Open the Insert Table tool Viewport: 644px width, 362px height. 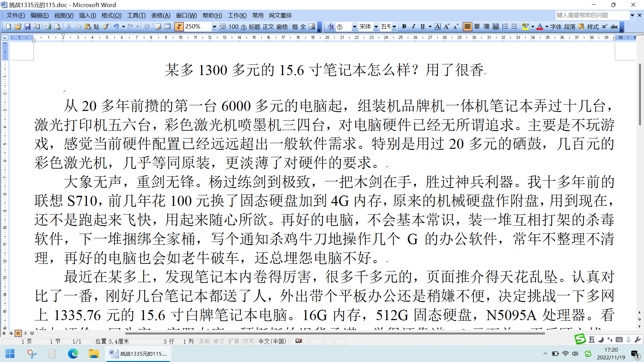coord(168,27)
